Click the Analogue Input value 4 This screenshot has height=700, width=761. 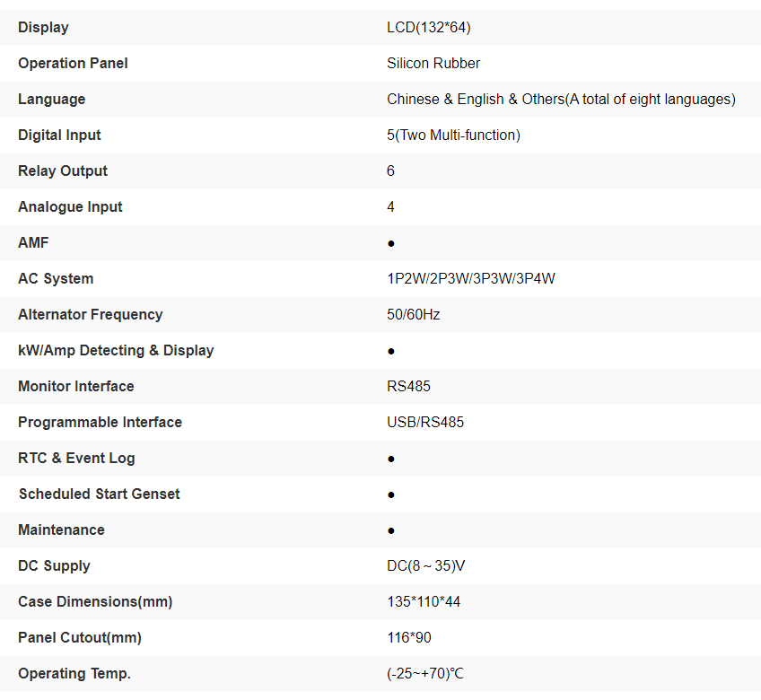390,206
